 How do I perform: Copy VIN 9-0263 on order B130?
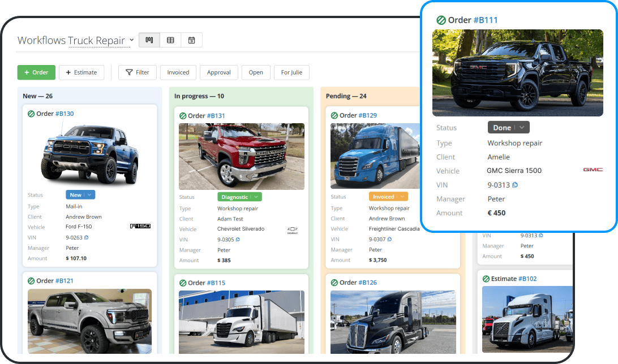pos(86,237)
